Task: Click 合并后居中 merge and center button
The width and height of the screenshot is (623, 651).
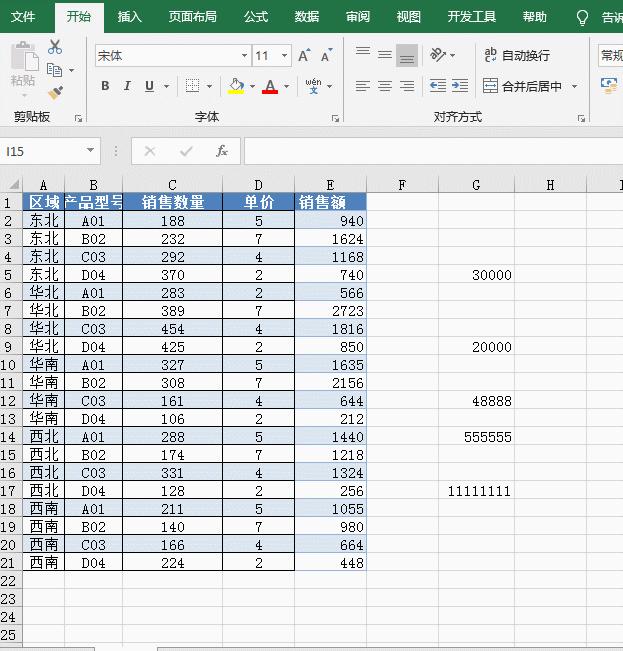Action: pyautogui.click(x=522, y=86)
